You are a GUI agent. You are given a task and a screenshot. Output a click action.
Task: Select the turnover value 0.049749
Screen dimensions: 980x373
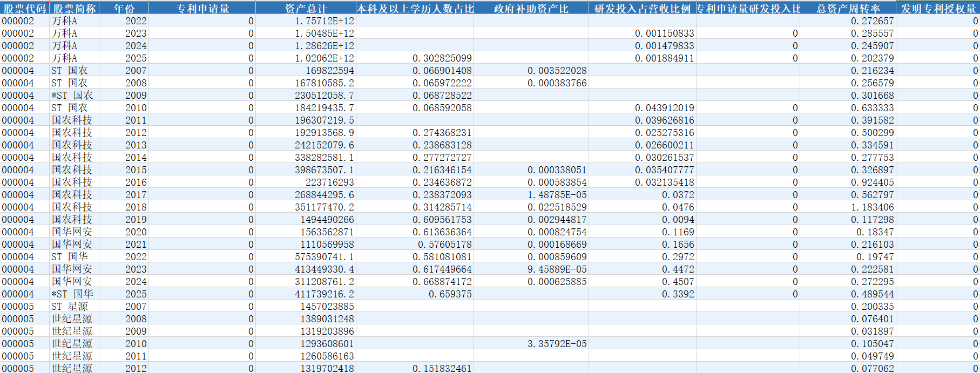(x=848, y=356)
